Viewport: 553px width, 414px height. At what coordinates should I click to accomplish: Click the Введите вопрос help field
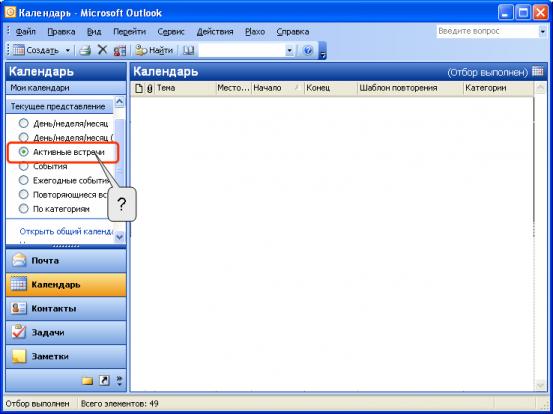(487, 31)
